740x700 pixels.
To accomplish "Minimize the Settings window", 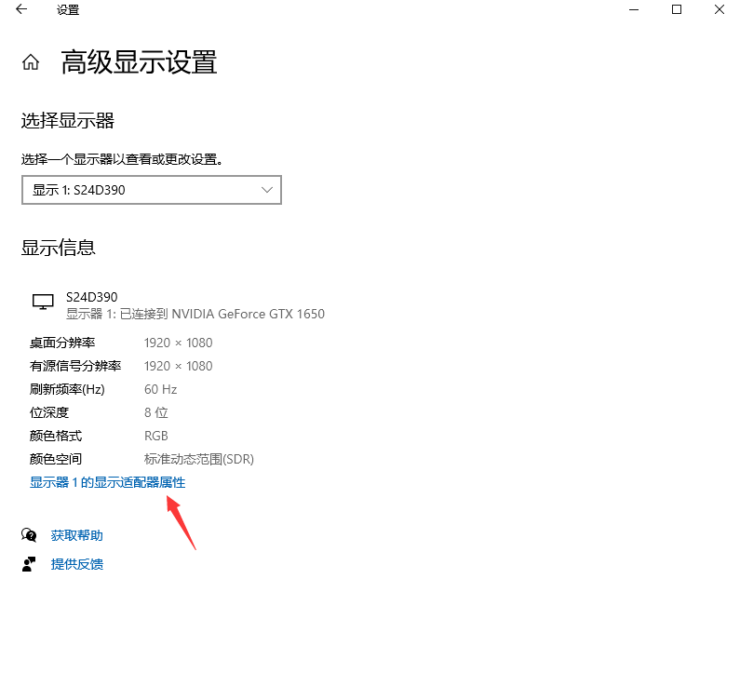I will tap(634, 10).
